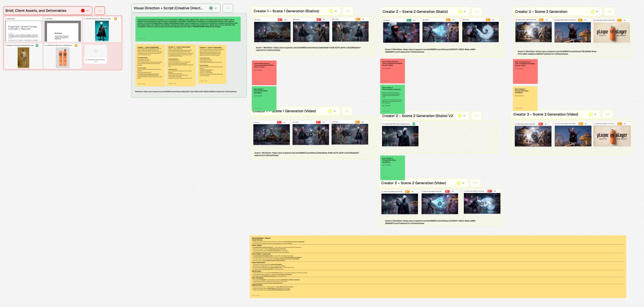Open ellipsis menu for Creator 1 Video section
The height and width of the screenshot is (307, 644).
347,111
